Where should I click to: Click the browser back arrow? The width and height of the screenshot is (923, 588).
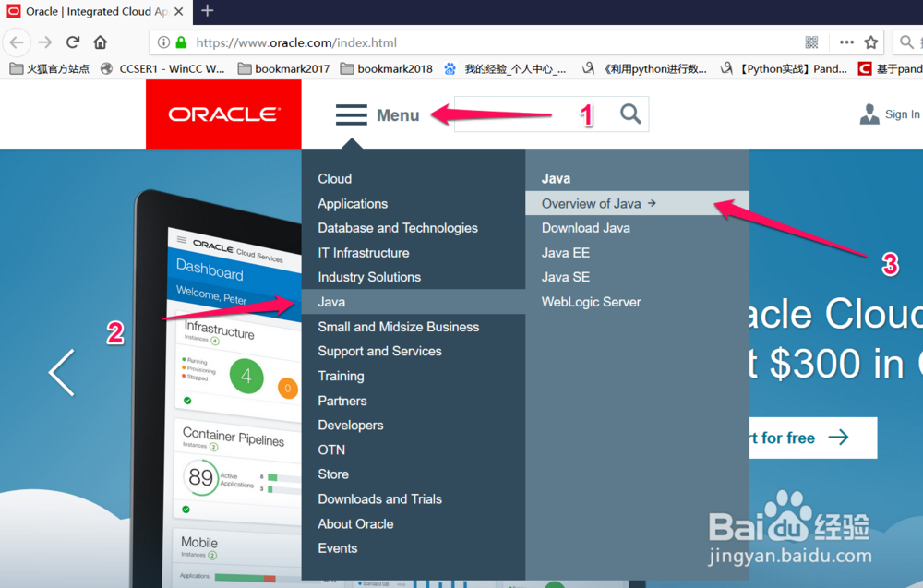[x=17, y=42]
